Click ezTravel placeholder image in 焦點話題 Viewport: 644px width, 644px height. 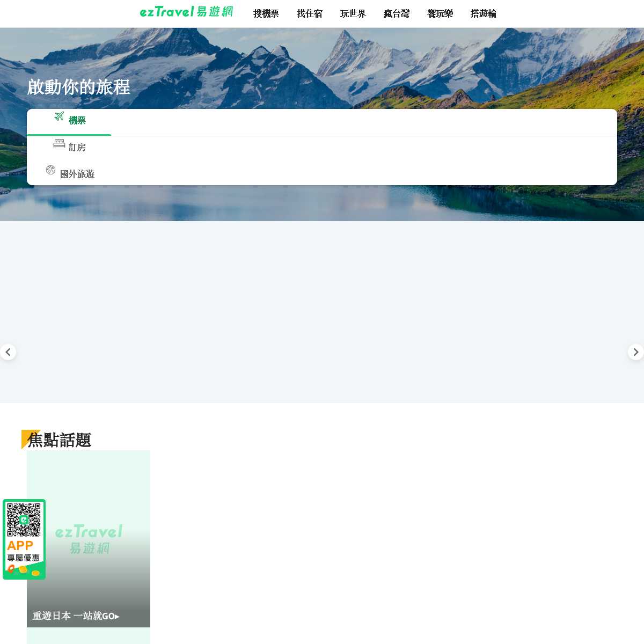89,539
